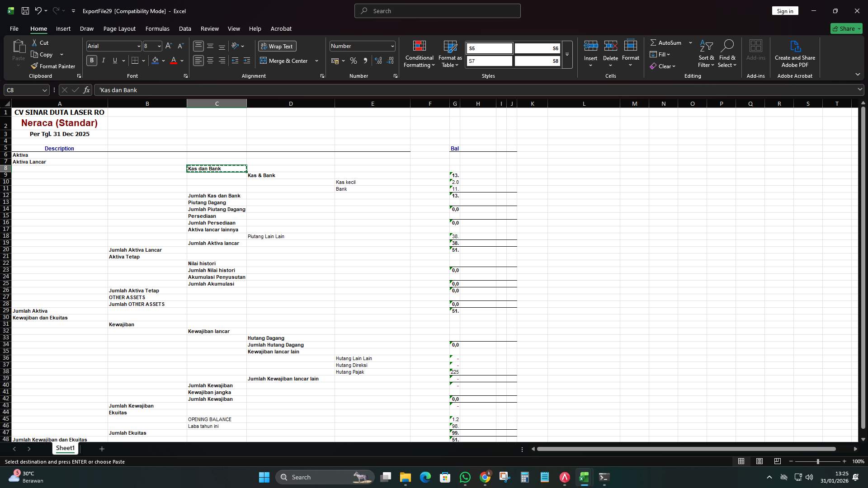
Task: Toggle center alignment
Action: [x=210, y=60]
